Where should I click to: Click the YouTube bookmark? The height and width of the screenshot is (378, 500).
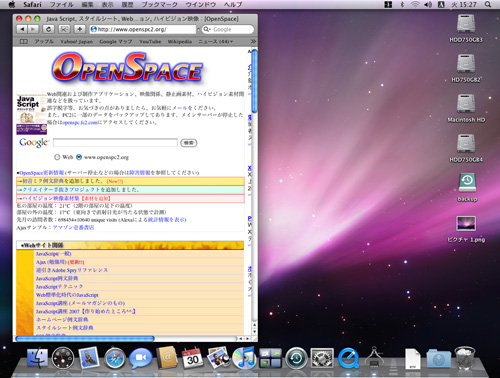[x=150, y=42]
